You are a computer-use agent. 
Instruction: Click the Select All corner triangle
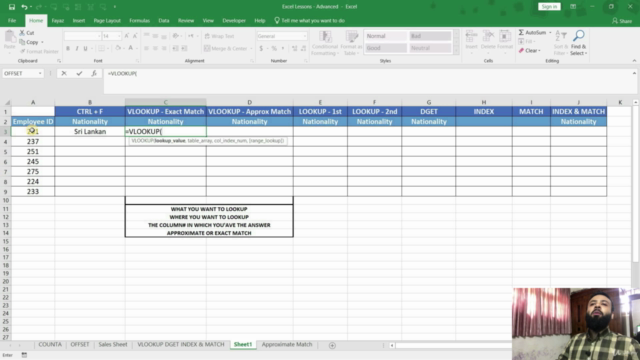click(x=6, y=102)
